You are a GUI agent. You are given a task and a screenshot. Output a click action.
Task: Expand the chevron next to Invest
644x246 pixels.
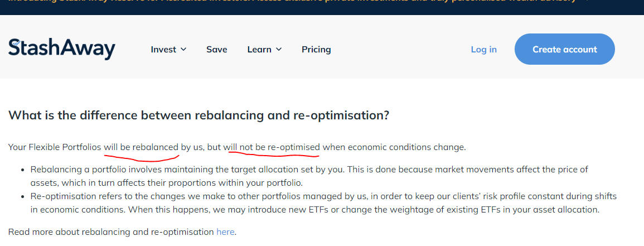[183, 49]
